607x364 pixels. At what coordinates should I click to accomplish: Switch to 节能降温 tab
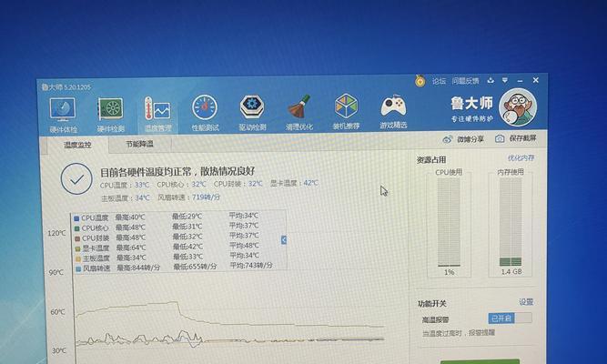[x=139, y=144]
